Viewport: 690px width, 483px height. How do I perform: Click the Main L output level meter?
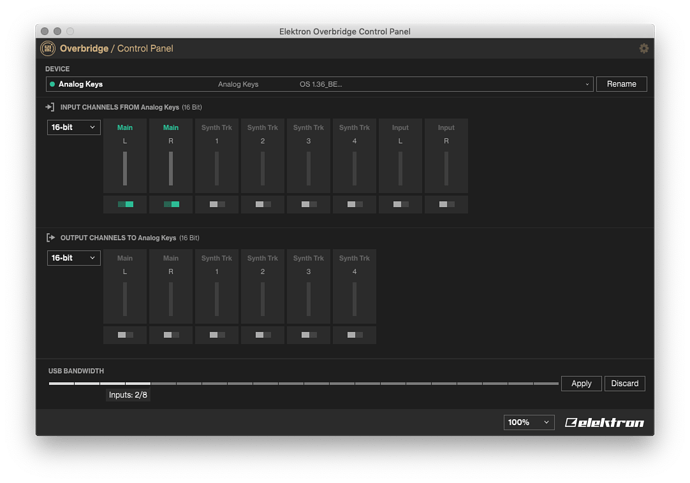click(125, 299)
